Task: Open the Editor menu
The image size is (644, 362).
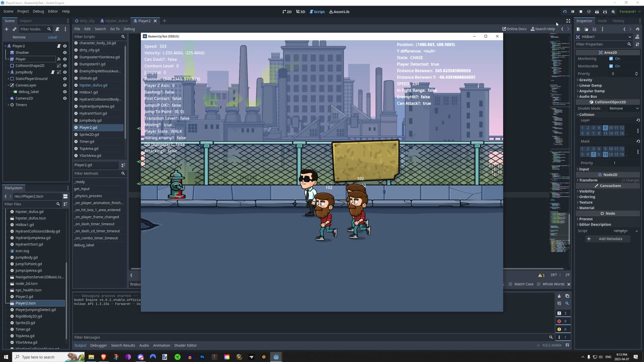Action: click(x=53, y=11)
